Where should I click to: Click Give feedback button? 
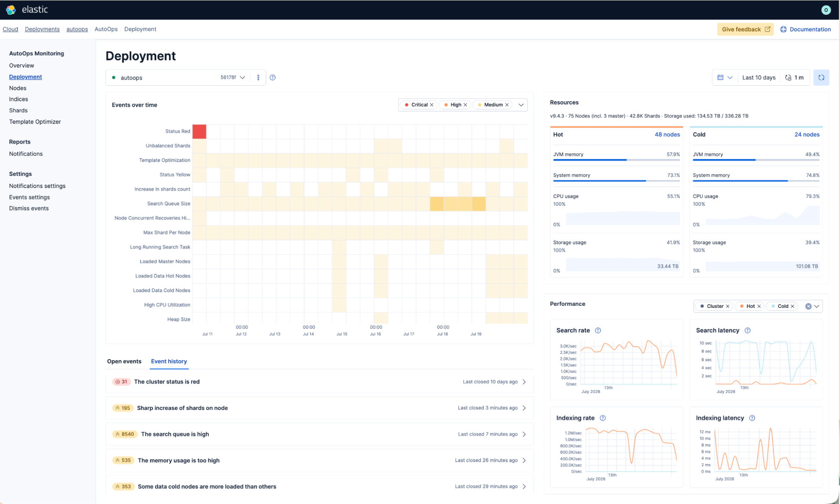[x=745, y=29]
